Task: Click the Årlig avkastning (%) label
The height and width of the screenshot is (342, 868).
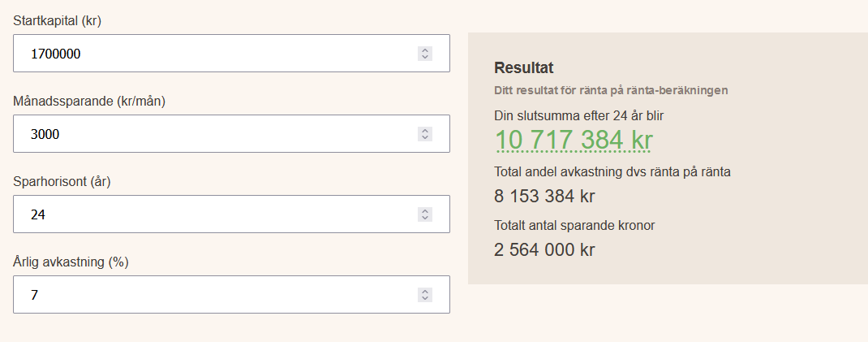Action: click(71, 262)
